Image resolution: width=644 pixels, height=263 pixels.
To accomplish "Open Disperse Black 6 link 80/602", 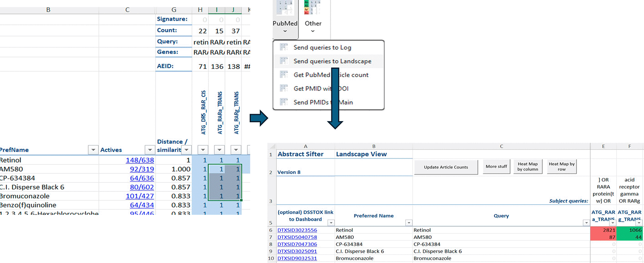I will [x=142, y=187].
